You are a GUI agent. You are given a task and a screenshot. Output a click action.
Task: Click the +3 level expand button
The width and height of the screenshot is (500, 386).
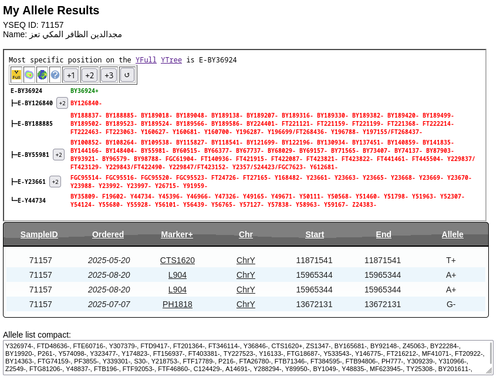(x=109, y=75)
